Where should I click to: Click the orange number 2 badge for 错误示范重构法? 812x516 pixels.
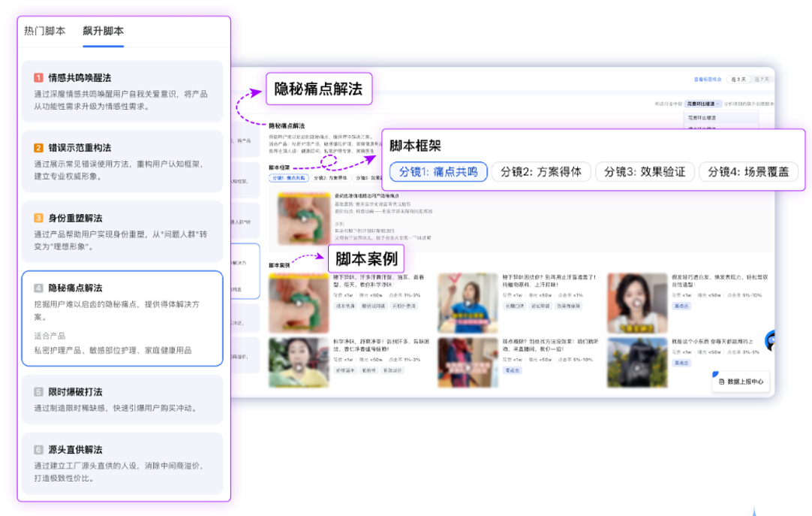click(x=38, y=148)
